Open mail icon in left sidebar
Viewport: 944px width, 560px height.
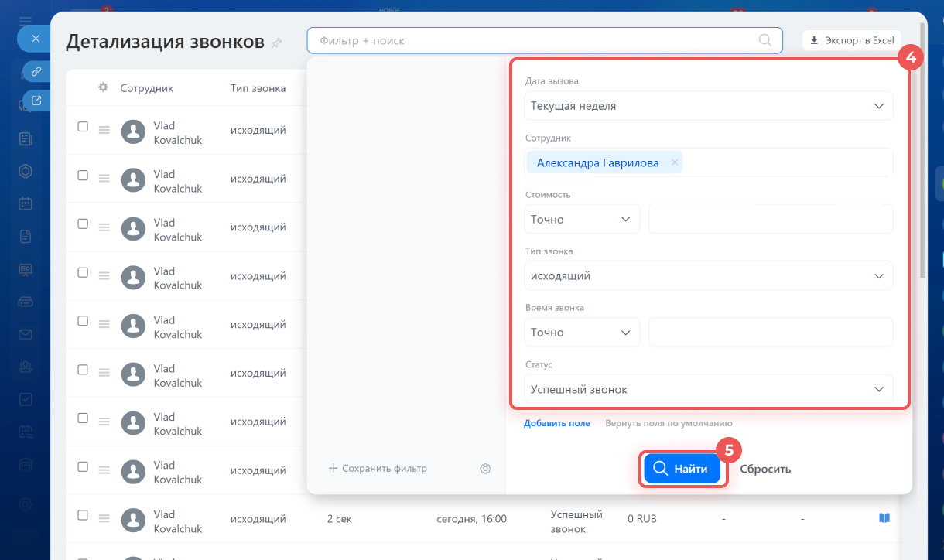click(x=26, y=334)
